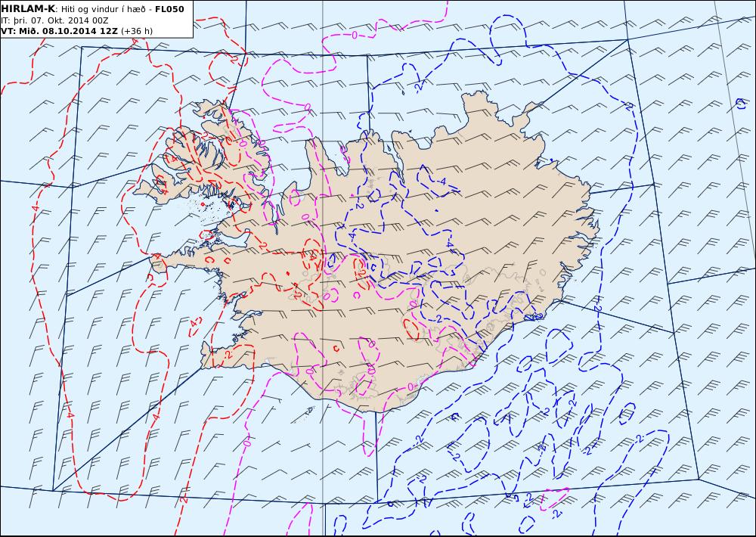Click the HIRLAM-K model name in legend
The image size is (756, 537).
[28, 8]
